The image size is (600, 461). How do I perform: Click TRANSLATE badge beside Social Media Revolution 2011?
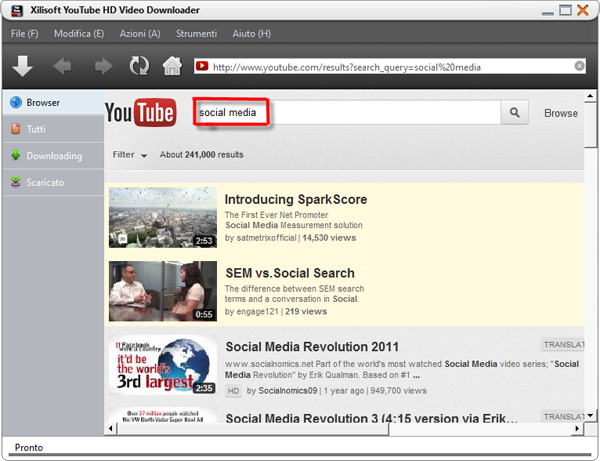562,345
